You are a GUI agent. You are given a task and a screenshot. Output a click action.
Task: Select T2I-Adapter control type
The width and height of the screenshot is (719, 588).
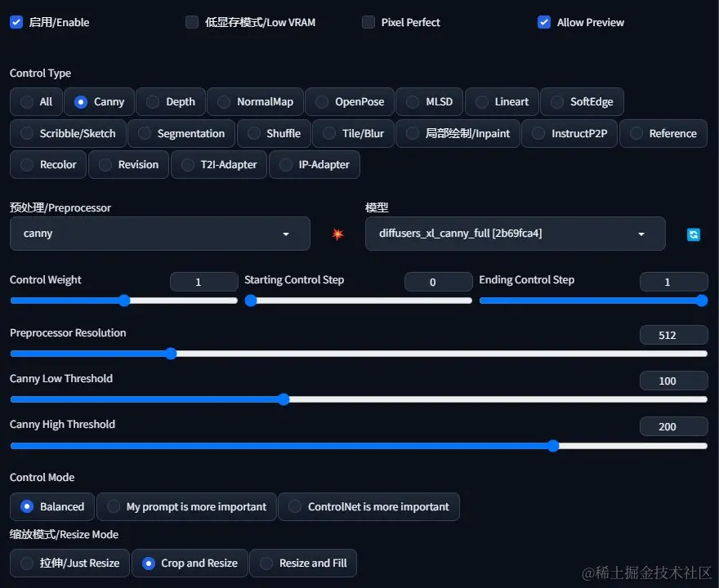[219, 164]
